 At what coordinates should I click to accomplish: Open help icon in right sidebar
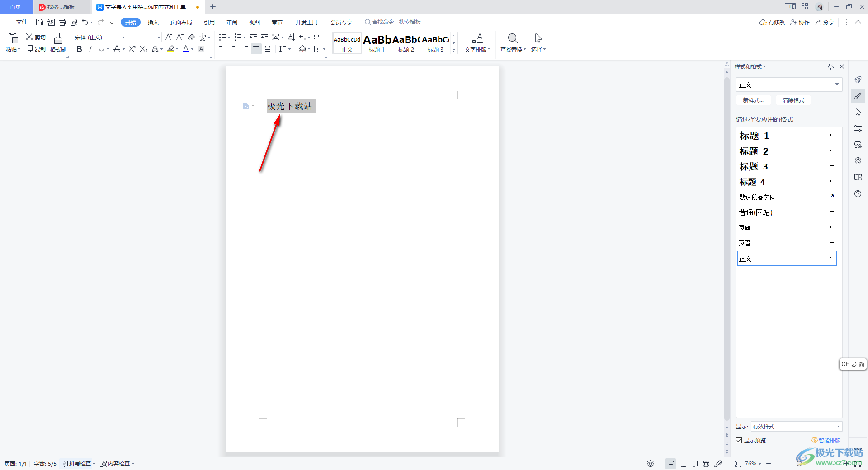(x=858, y=194)
